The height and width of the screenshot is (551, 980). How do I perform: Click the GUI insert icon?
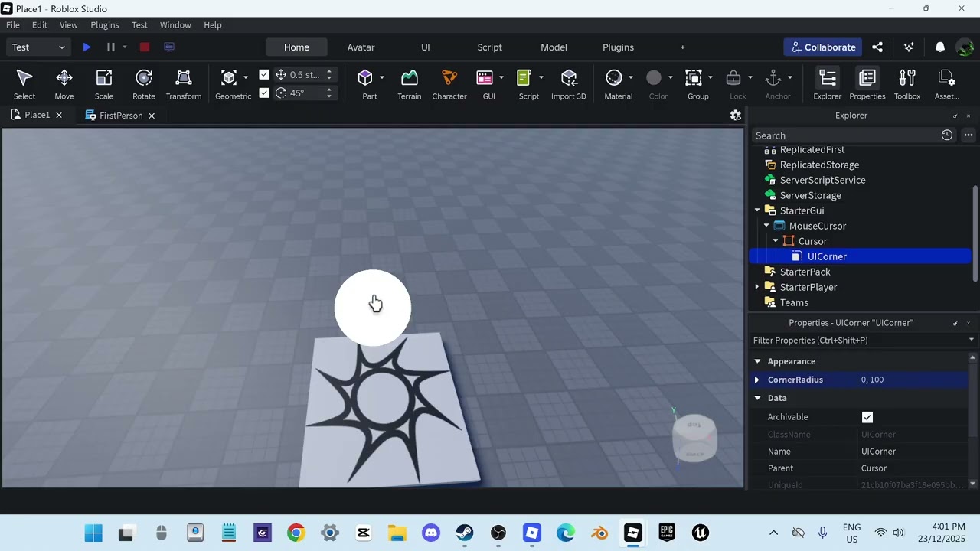point(485,77)
